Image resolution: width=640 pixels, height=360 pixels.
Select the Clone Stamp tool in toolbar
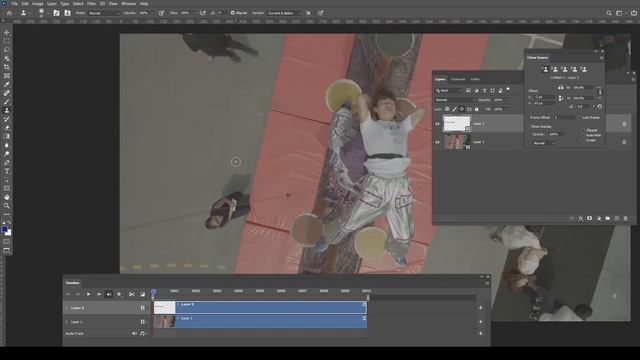[7, 110]
